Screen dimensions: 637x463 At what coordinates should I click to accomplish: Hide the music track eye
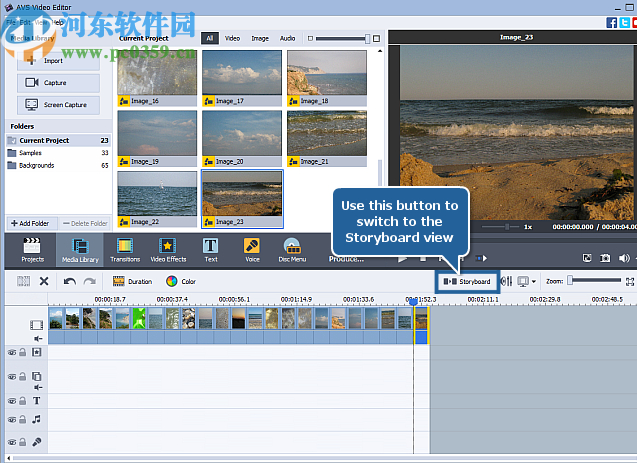(x=12, y=420)
